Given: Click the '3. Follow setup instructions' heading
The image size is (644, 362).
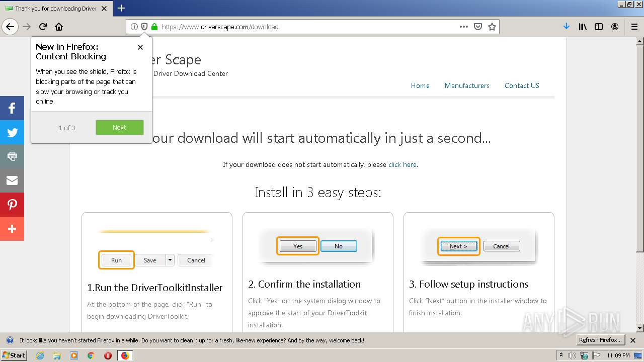Looking at the screenshot, I should [469, 284].
